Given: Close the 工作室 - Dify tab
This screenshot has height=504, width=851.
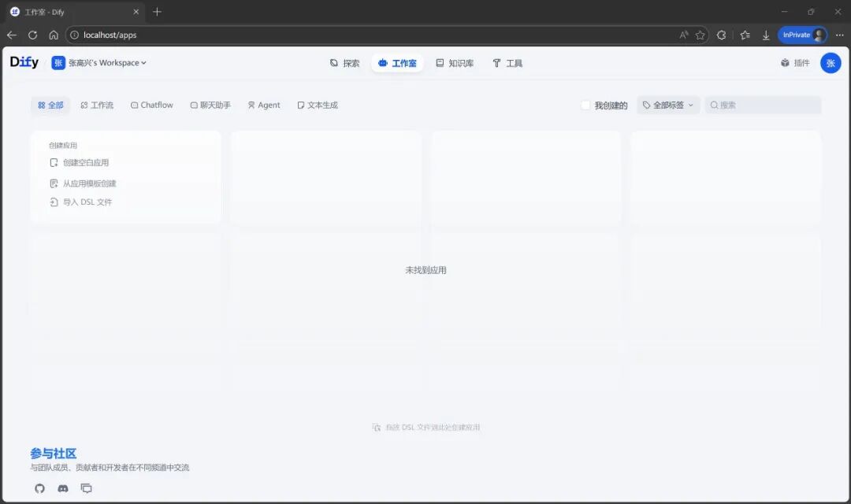Looking at the screenshot, I should pyautogui.click(x=136, y=12).
